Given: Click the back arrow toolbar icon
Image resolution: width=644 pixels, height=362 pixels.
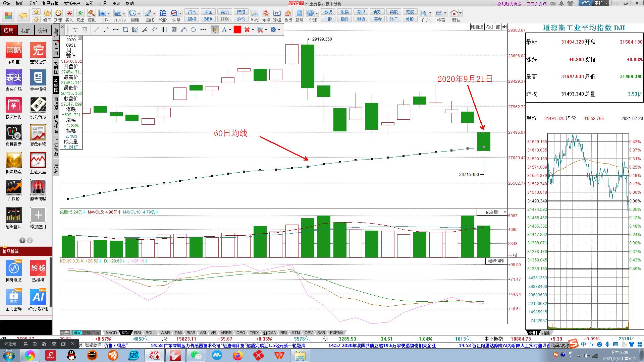Looking at the screenshot, I should [23, 15].
